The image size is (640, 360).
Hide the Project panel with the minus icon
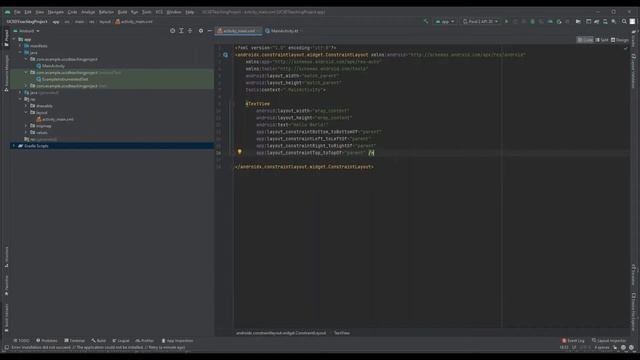210,31
